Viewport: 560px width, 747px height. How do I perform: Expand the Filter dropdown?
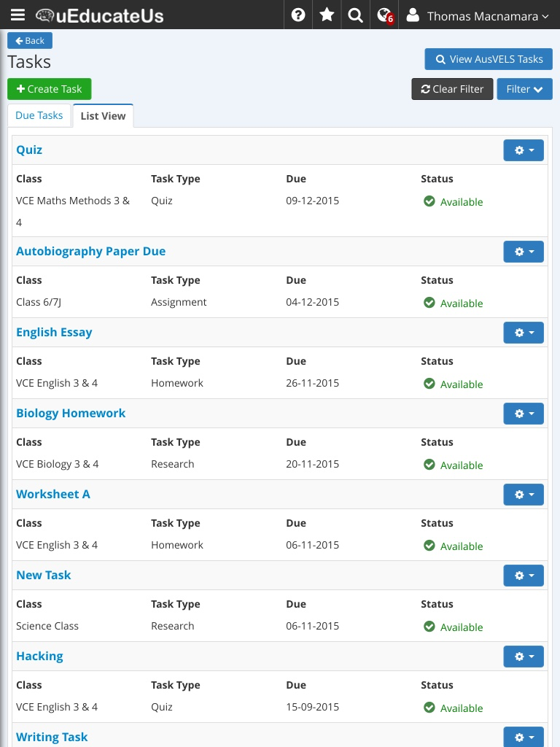524,89
